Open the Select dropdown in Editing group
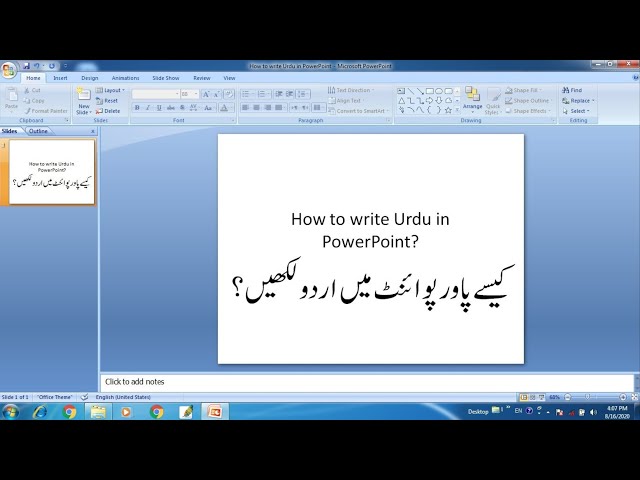The image size is (640, 480). point(576,111)
